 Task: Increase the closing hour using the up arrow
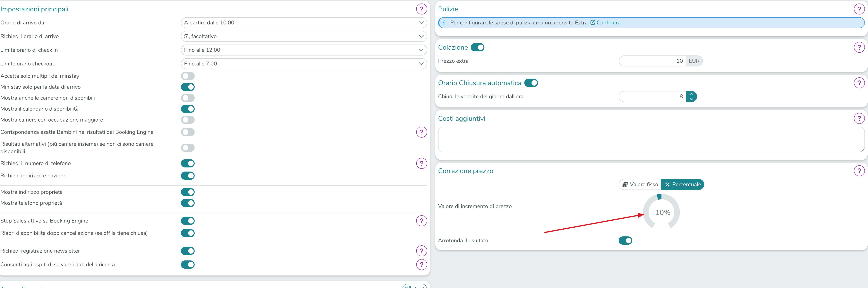click(691, 94)
